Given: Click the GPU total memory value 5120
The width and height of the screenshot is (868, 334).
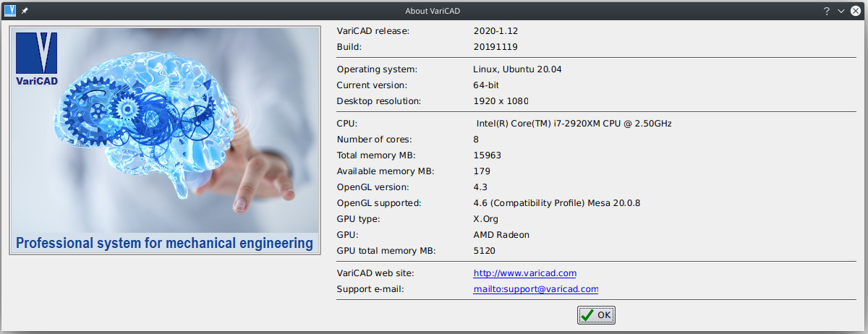Looking at the screenshot, I should pyautogui.click(x=485, y=251).
